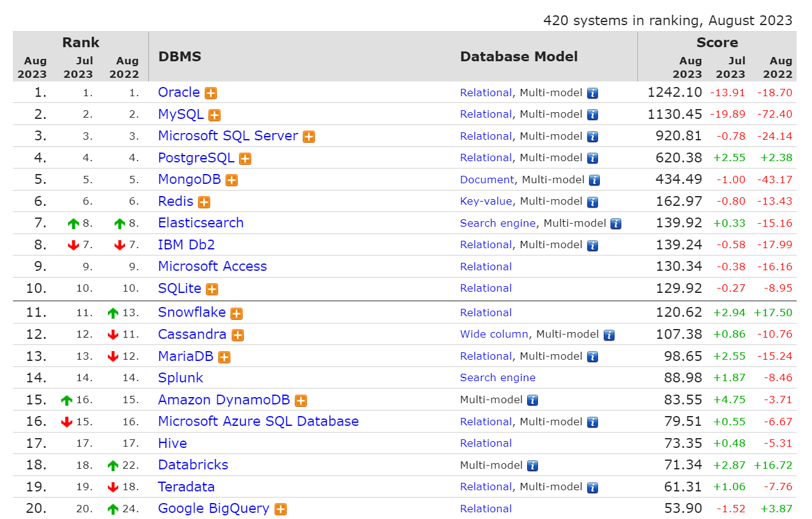The width and height of the screenshot is (812, 519).
Task: Click the Snowflake yearly change +17.50
Action: tap(773, 313)
